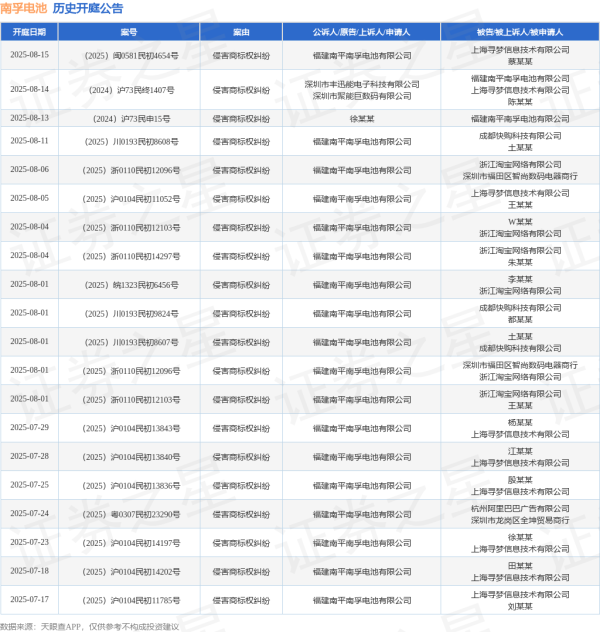Select case number 皖1323民初6456号
Viewport: 600px width, 632px height.
(x=131, y=285)
